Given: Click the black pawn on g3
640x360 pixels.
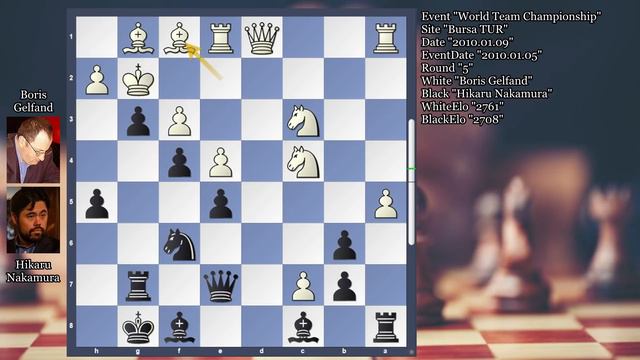Looking at the screenshot, I should tap(138, 121).
